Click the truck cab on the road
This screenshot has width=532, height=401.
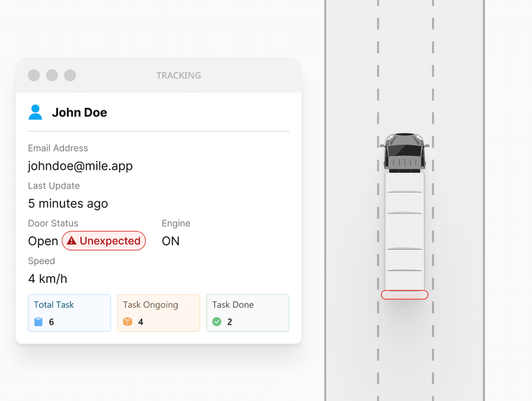(405, 153)
